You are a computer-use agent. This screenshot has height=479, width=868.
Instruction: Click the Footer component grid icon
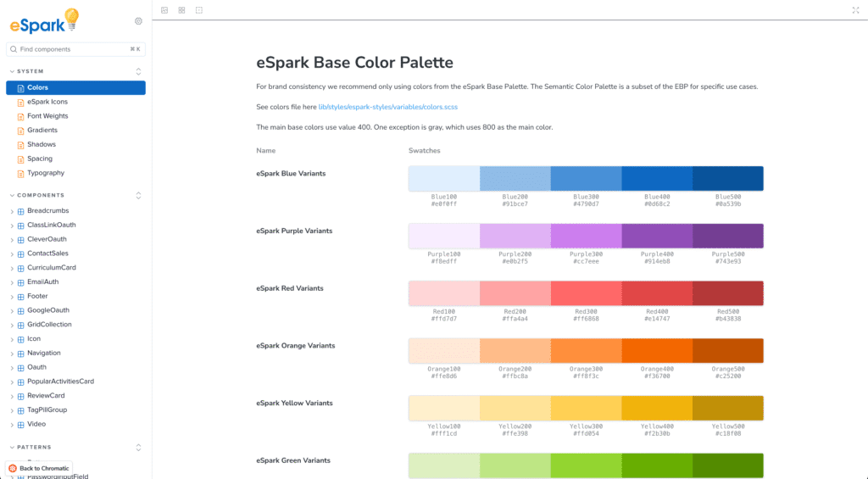(20, 297)
